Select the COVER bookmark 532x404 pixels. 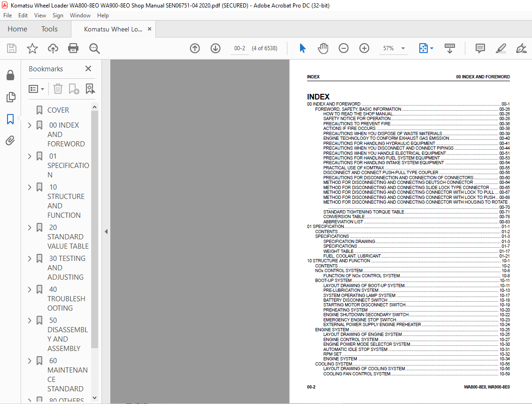click(x=58, y=110)
